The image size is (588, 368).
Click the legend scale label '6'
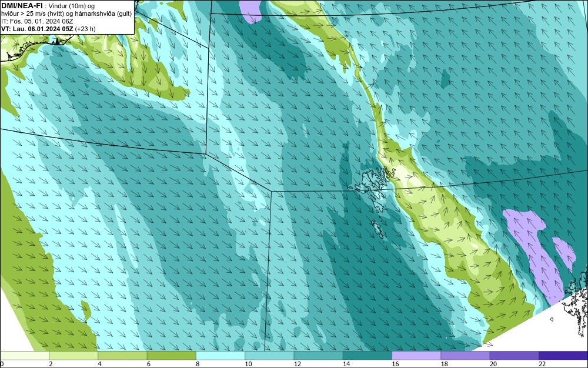pos(149,364)
